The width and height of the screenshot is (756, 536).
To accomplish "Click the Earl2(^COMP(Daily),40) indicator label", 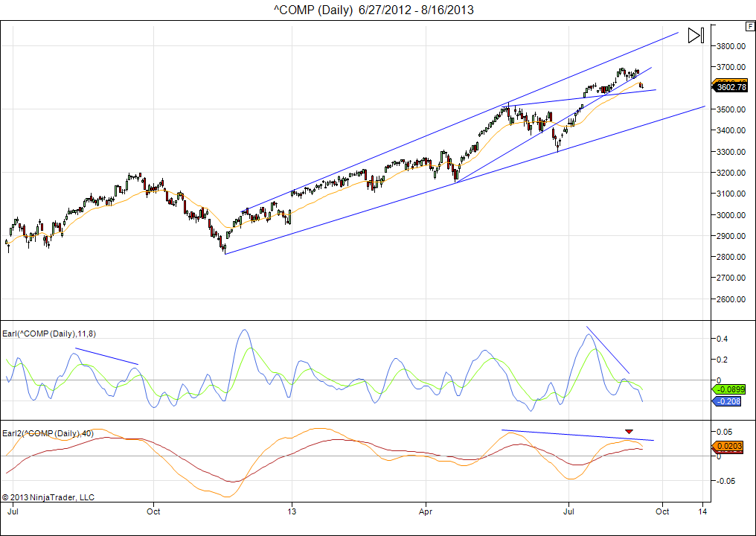I will point(48,433).
